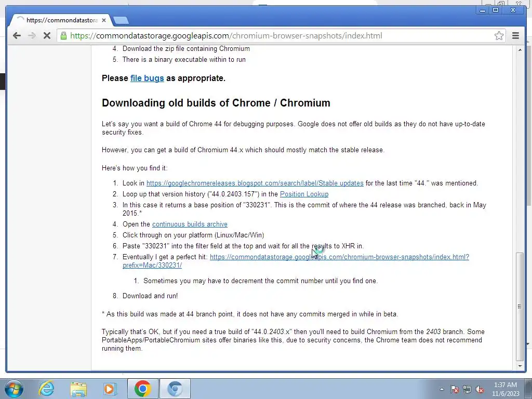Launch Internet Explorer from the taskbar

point(46,389)
